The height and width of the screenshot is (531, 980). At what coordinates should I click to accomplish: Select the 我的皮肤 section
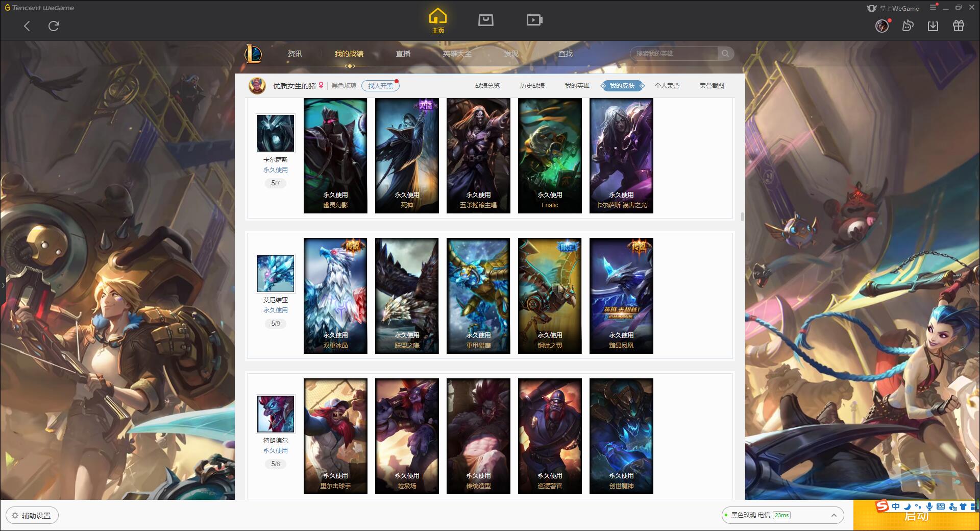622,86
